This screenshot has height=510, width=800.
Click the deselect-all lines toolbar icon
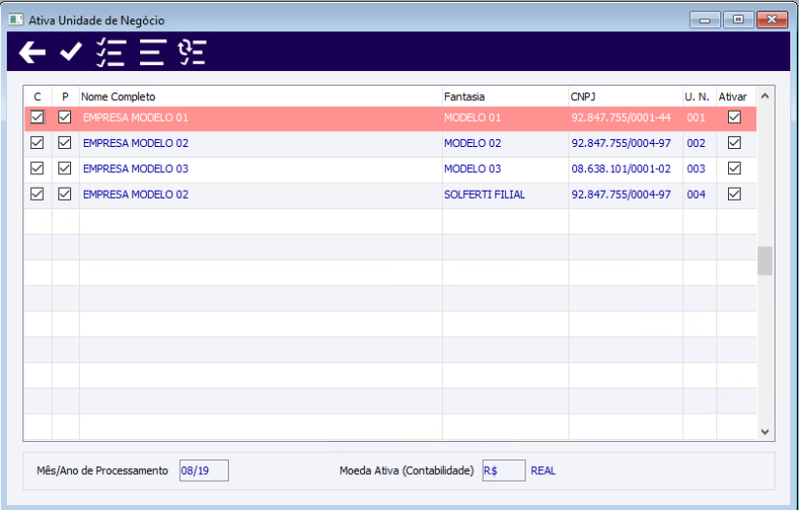coord(153,52)
